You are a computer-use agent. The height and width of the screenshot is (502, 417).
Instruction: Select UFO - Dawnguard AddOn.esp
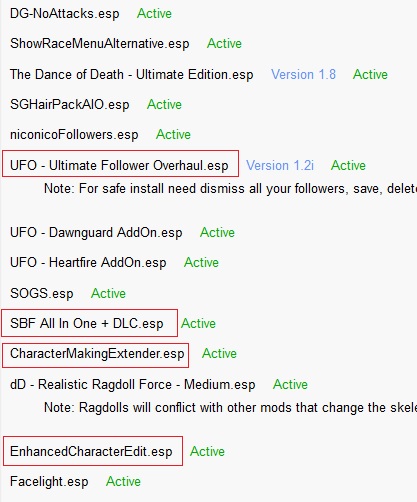[x=96, y=232]
